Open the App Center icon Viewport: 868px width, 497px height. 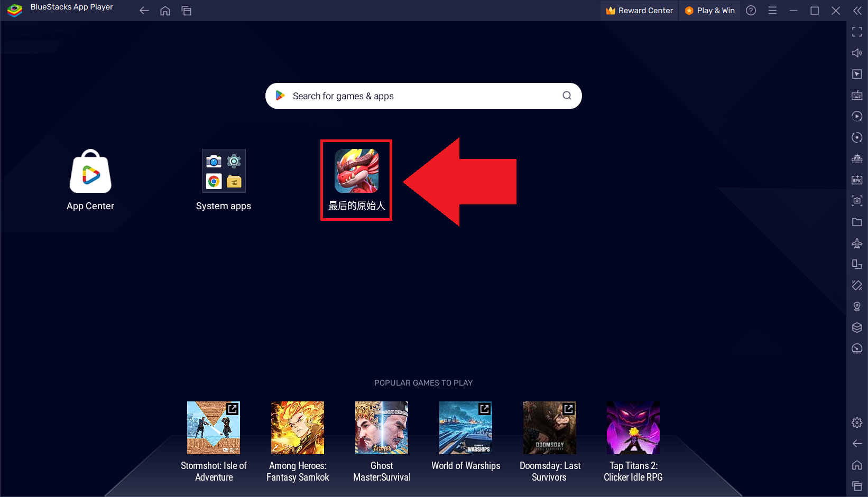[x=90, y=171]
